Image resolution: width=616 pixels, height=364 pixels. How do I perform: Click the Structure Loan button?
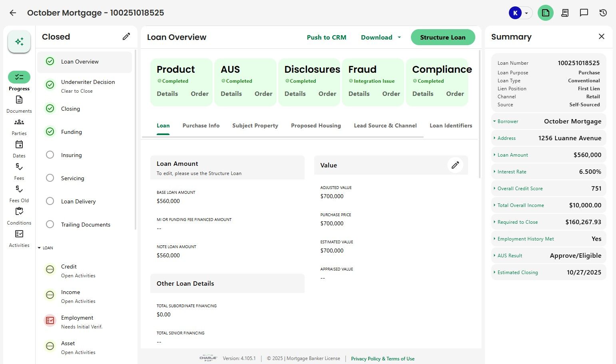pos(443,37)
